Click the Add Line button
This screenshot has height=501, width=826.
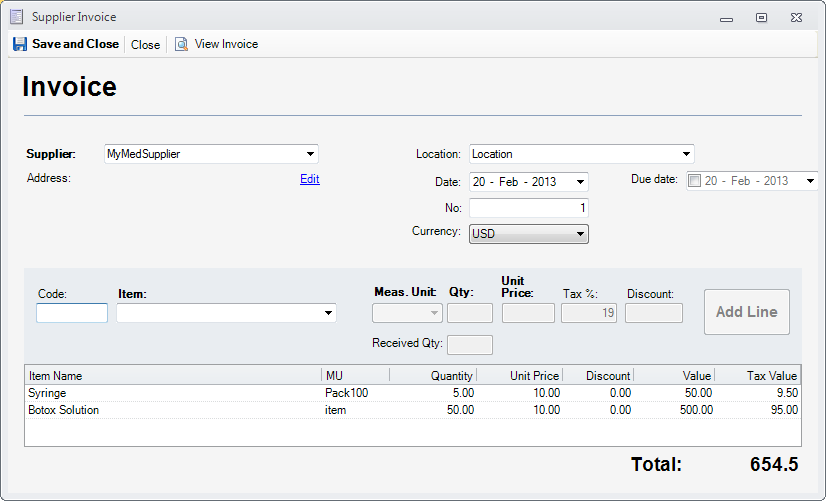pyautogui.click(x=746, y=312)
